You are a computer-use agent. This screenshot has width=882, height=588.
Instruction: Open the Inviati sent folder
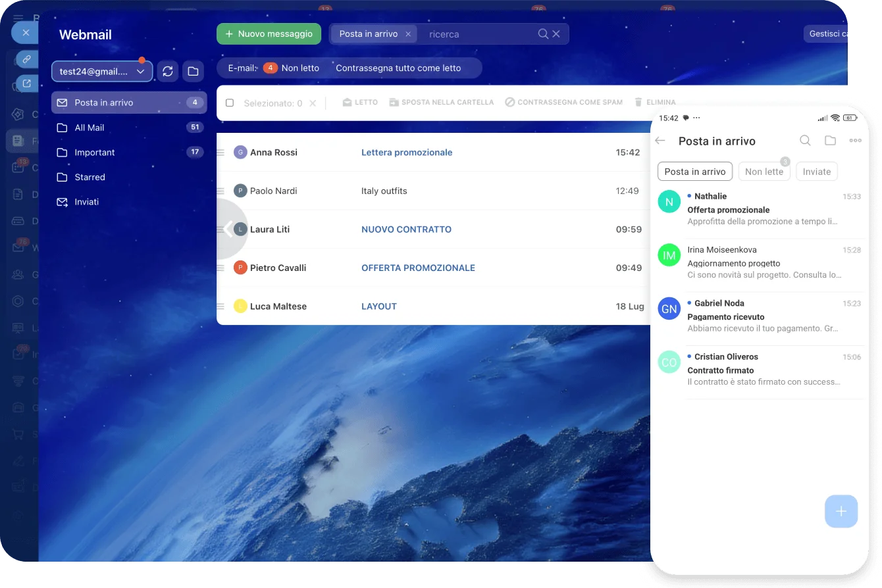pos(129,202)
